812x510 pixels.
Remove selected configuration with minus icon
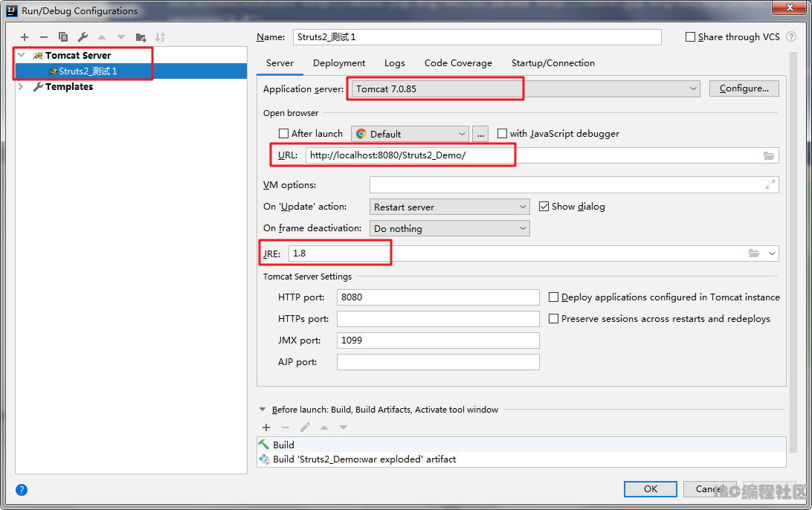43,37
